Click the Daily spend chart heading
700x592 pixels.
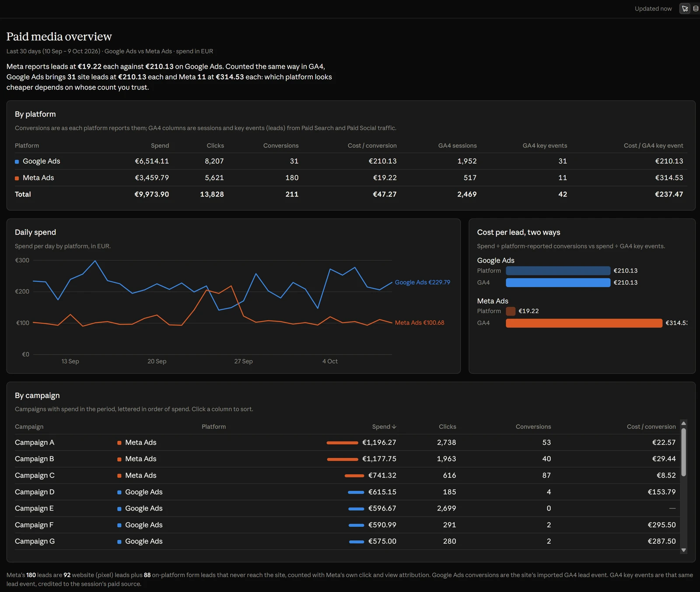(x=35, y=232)
